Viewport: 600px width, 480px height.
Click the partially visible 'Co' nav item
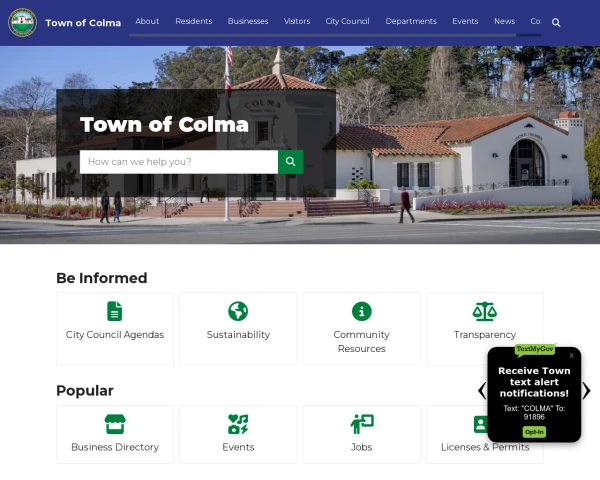pyautogui.click(x=535, y=21)
